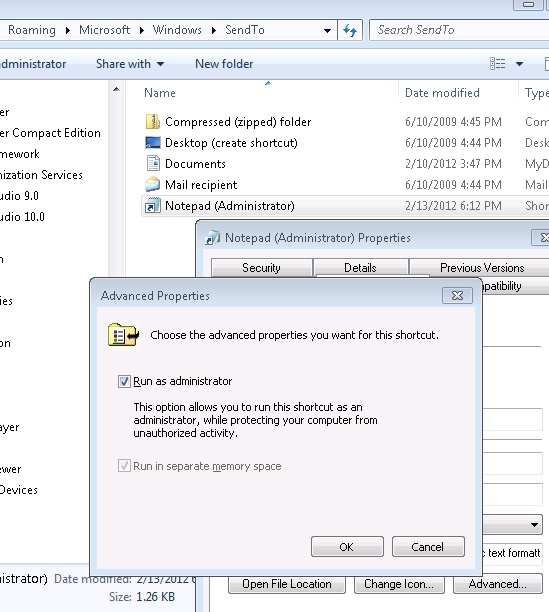Click the Open File Location button
Screen dimensions: 549x612
(x=287, y=584)
